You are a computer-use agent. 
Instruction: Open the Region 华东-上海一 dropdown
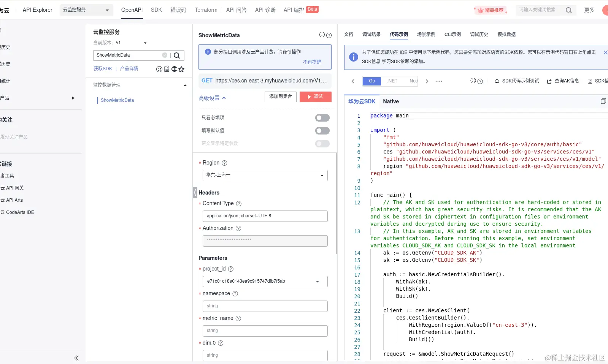(x=265, y=175)
